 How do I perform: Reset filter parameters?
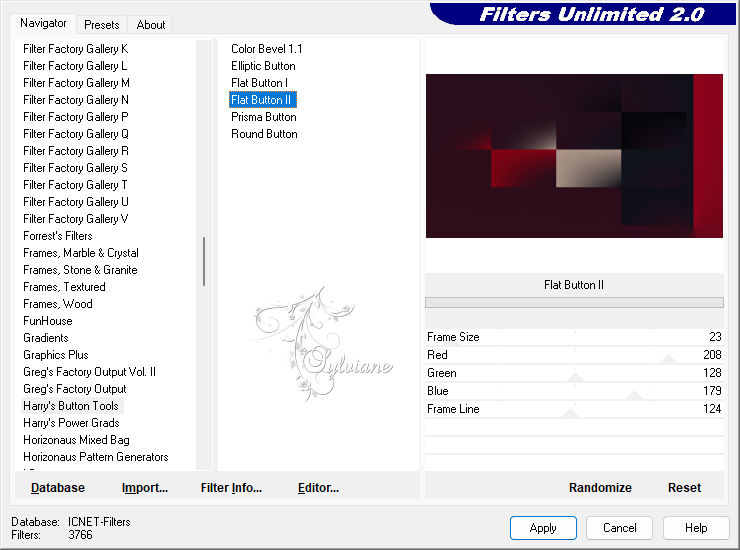[x=684, y=488]
